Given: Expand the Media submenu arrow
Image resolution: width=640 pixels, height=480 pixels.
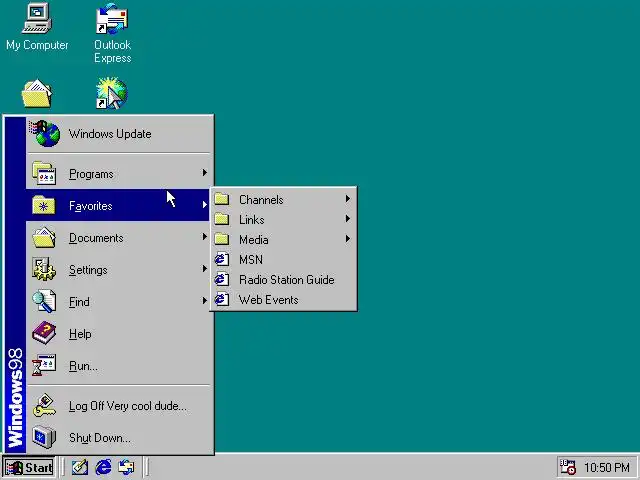Looking at the screenshot, I should [348, 239].
